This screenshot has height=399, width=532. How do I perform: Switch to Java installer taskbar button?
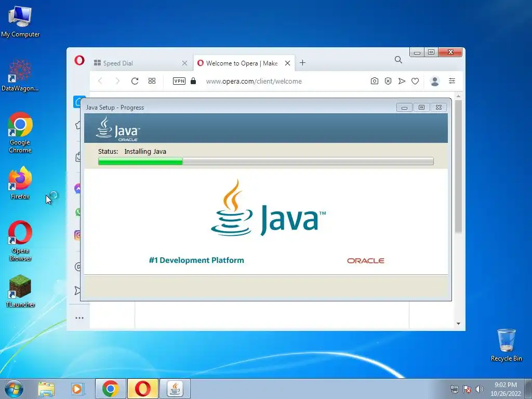[x=175, y=389]
